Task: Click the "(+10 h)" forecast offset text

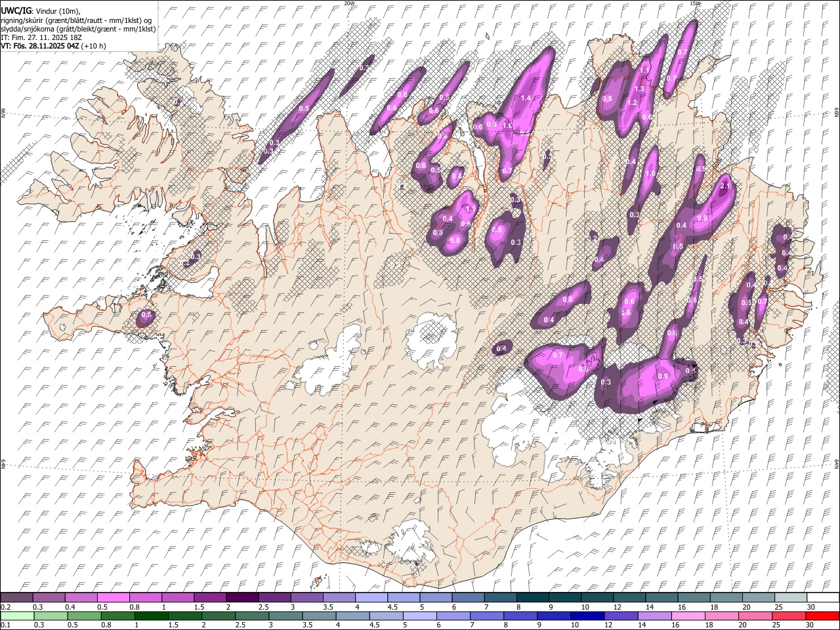Action: point(94,46)
